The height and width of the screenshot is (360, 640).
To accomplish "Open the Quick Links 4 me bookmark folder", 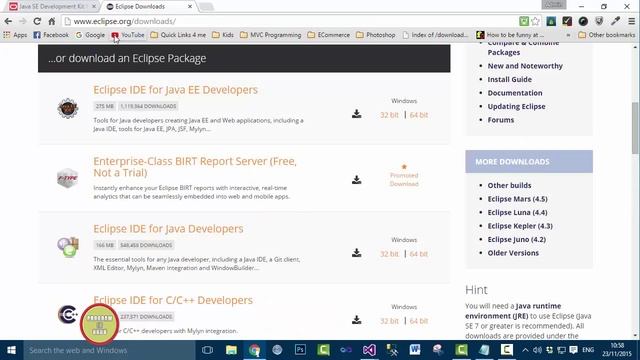I will tap(178, 35).
